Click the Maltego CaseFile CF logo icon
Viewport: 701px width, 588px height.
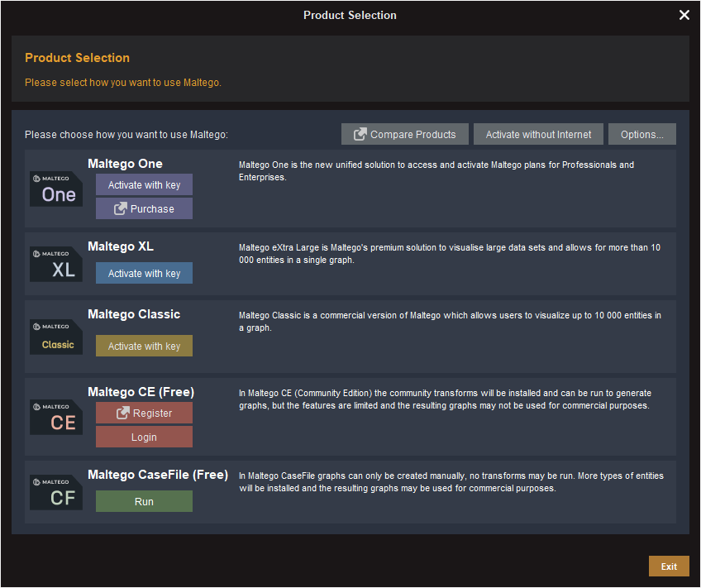[56, 491]
